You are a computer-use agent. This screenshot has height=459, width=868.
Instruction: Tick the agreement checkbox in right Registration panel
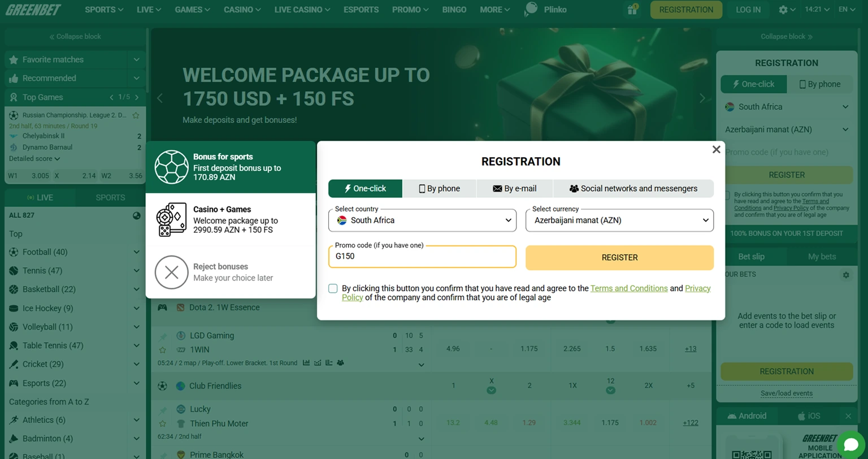727,195
